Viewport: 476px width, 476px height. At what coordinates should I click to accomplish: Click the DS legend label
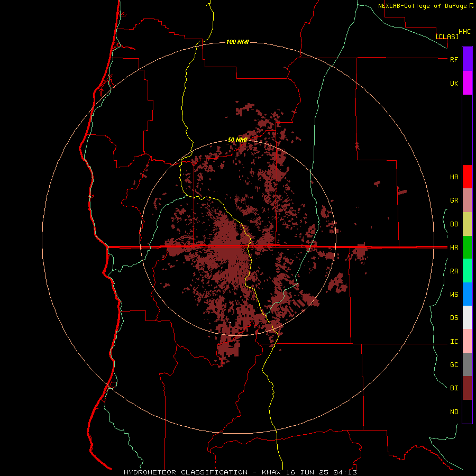pos(454,318)
